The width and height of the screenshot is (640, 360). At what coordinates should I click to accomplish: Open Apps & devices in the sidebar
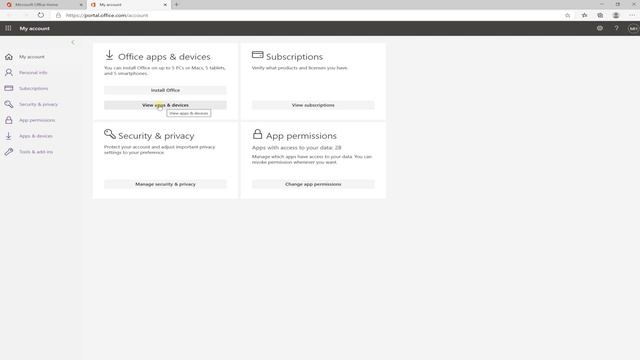36,136
